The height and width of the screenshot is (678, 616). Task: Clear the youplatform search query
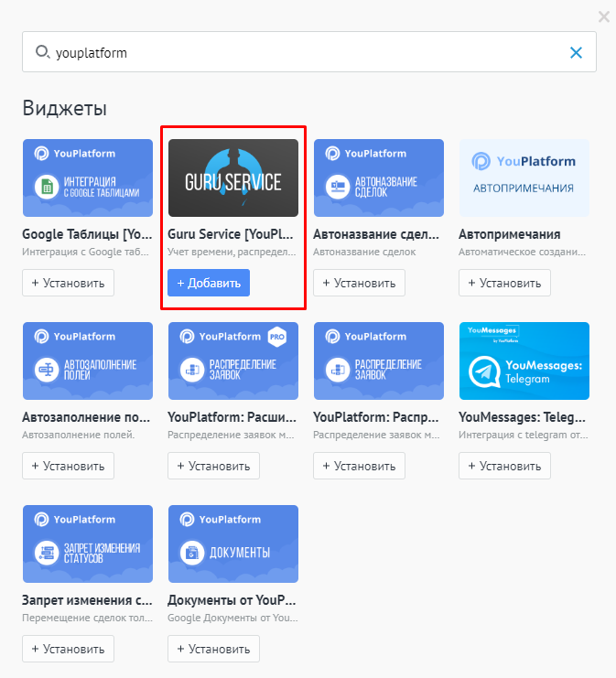pyautogui.click(x=576, y=53)
